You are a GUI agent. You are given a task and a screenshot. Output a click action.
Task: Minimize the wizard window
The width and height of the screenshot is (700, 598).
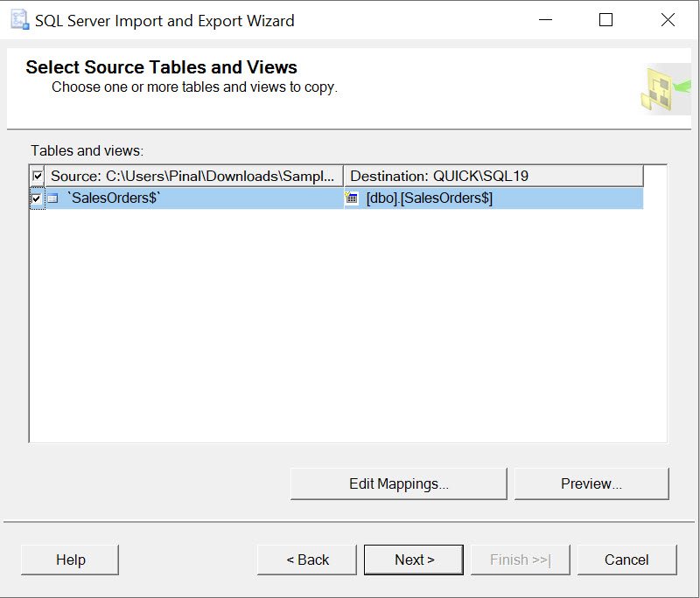point(545,20)
